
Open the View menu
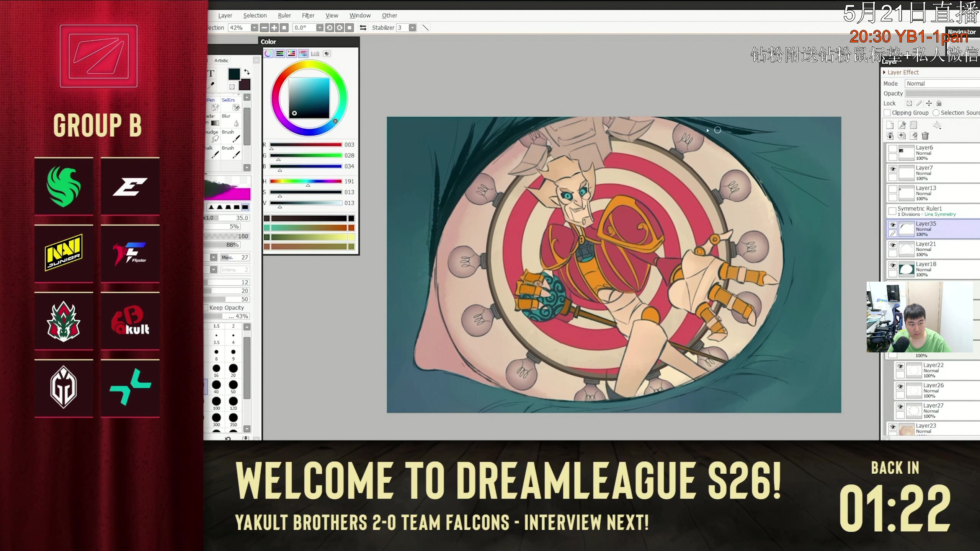332,15
